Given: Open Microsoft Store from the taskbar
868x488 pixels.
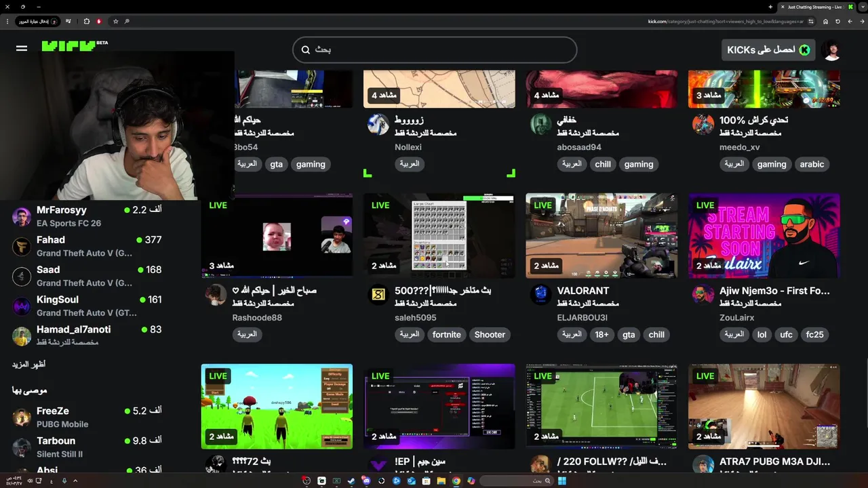Looking at the screenshot, I should [426, 481].
